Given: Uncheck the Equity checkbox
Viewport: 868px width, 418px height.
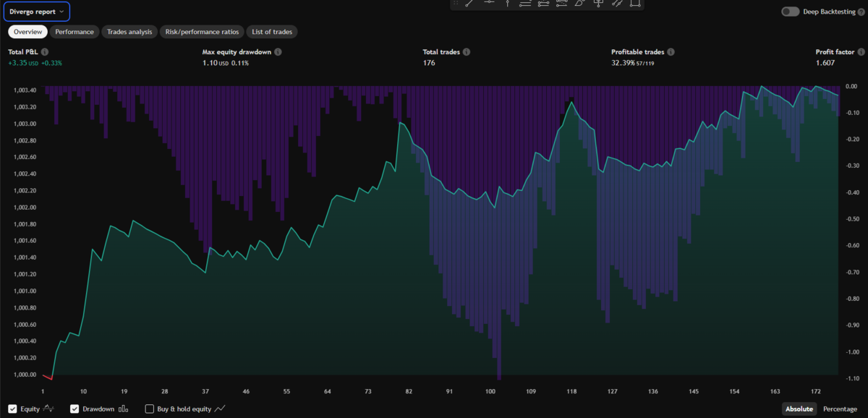Looking at the screenshot, I should (x=13, y=409).
